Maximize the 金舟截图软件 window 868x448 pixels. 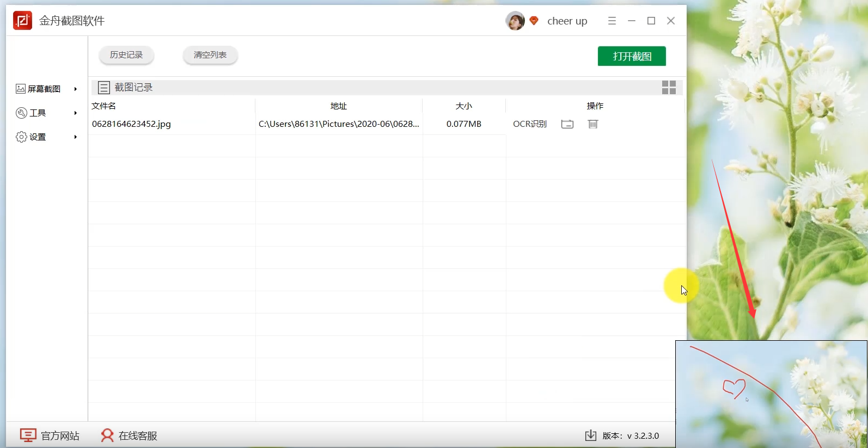[651, 21]
